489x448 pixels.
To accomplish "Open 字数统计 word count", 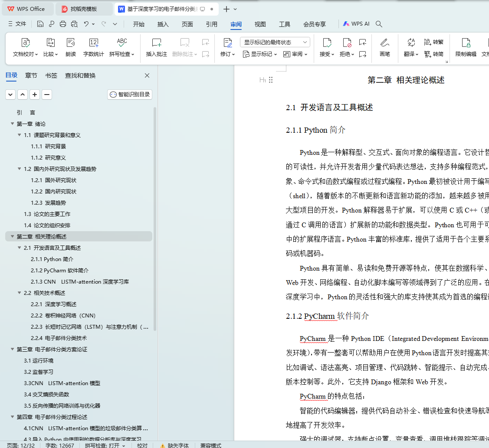I will (94, 47).
